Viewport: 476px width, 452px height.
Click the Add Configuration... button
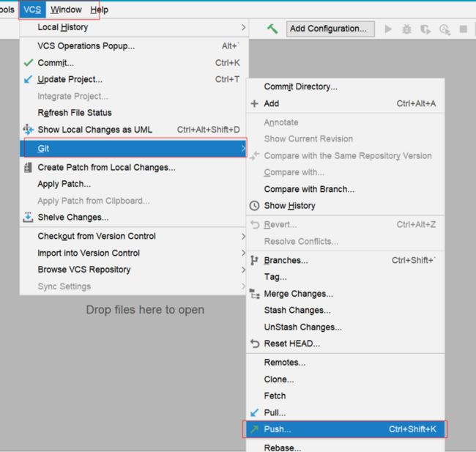330,29
